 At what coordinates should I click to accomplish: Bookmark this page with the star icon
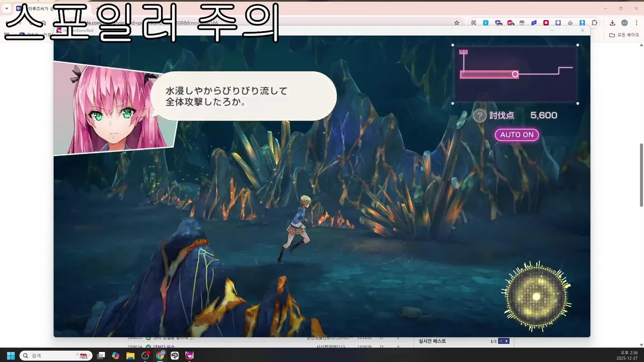pyautogui.click(x=457, y=23)
